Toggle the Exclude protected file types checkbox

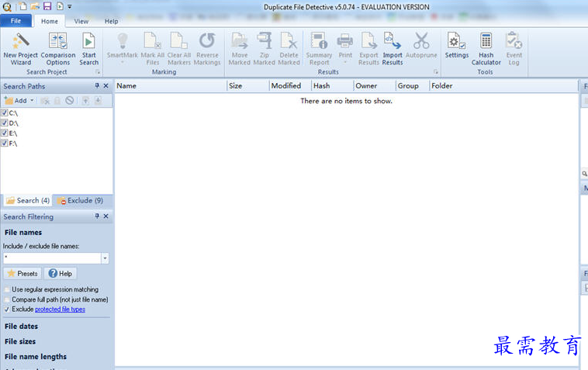[7, 309]
